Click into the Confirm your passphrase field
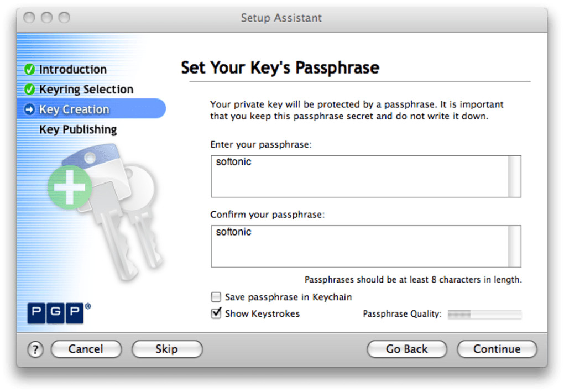The height and width of the screenshot is (392, 564). (x=359, y=246)
